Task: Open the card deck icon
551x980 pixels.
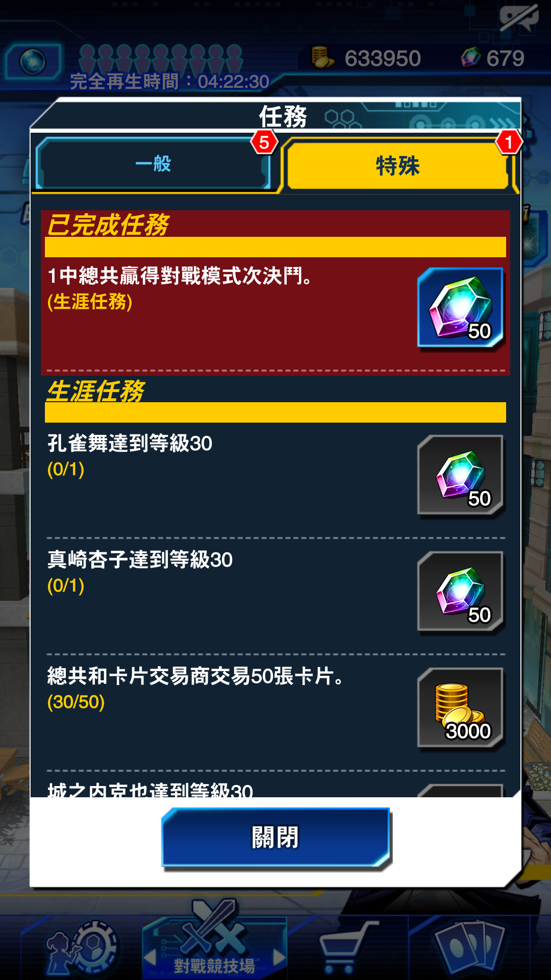Action: point(469,948)
